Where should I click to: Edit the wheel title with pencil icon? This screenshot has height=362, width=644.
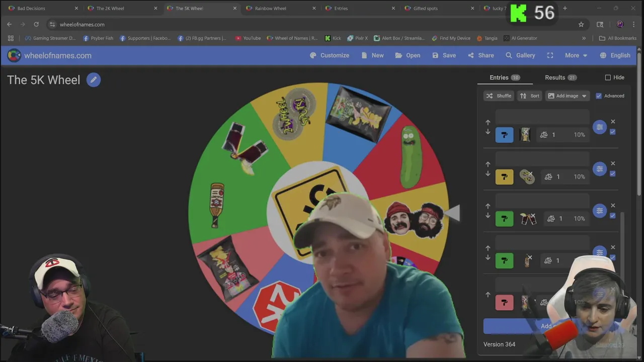point(93,80)
